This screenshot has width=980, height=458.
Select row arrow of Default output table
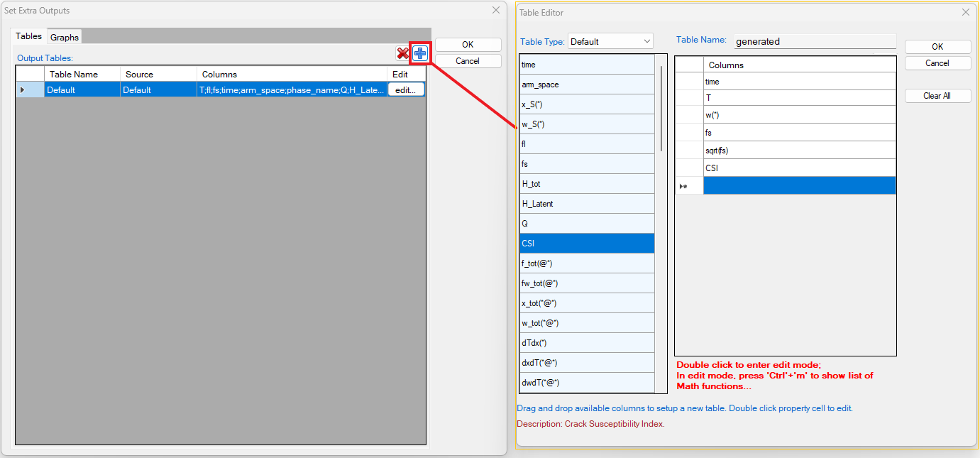point(23,90)
